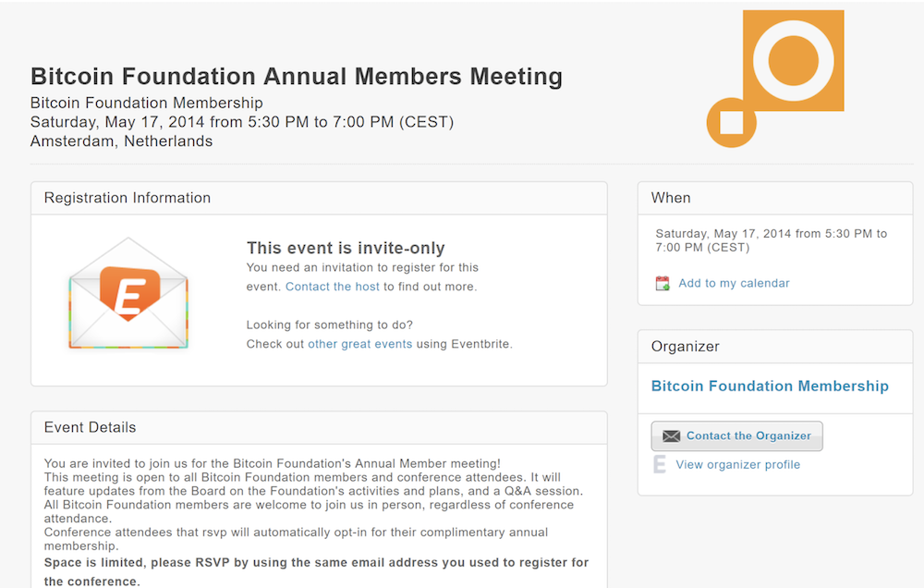Click the Amsterdam, Netherlands location text

click(121, 141)
